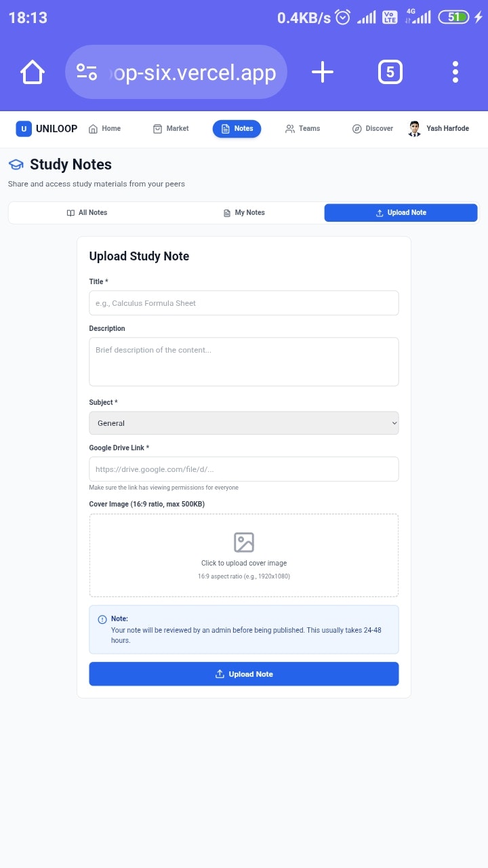Open Discover via its compass icon
The height and width of the screenshot is (868, 488).
click(357, 128)
